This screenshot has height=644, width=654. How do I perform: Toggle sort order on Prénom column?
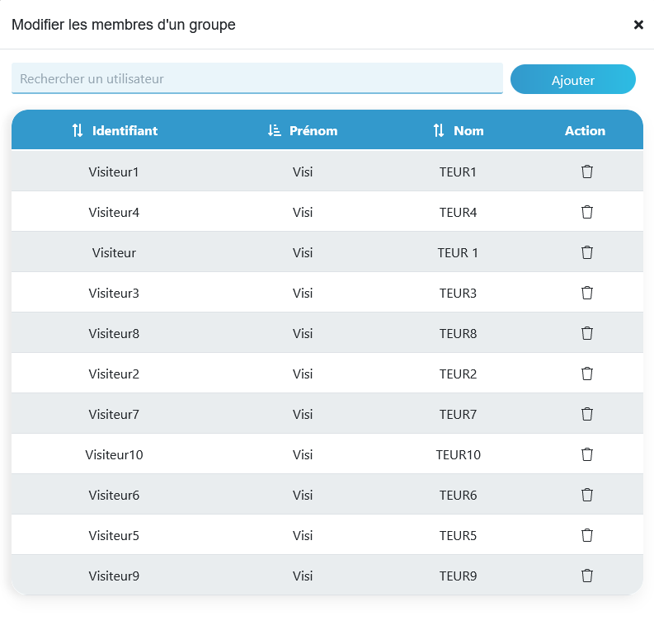point(303,130)
